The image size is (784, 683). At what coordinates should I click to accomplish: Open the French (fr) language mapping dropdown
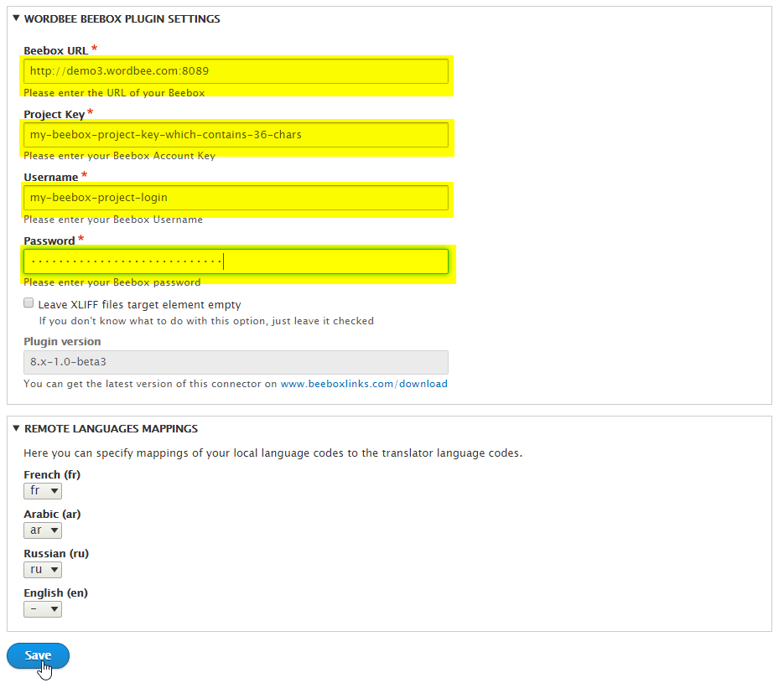(43, 491)
